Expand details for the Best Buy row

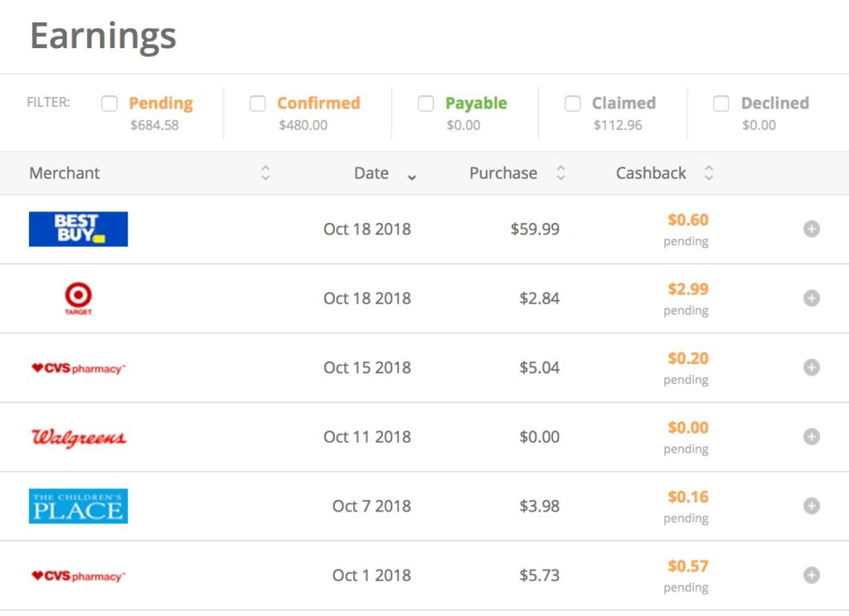click(811, 229)
